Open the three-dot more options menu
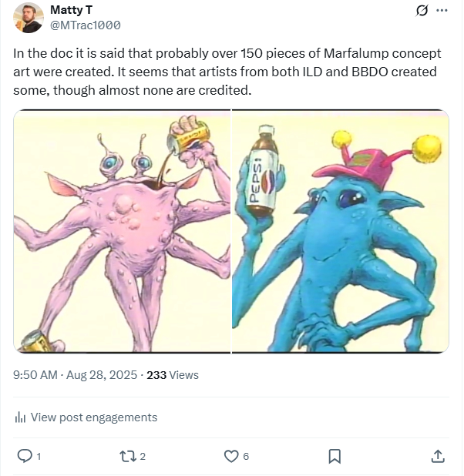464x476 pixels. (442, 11)
